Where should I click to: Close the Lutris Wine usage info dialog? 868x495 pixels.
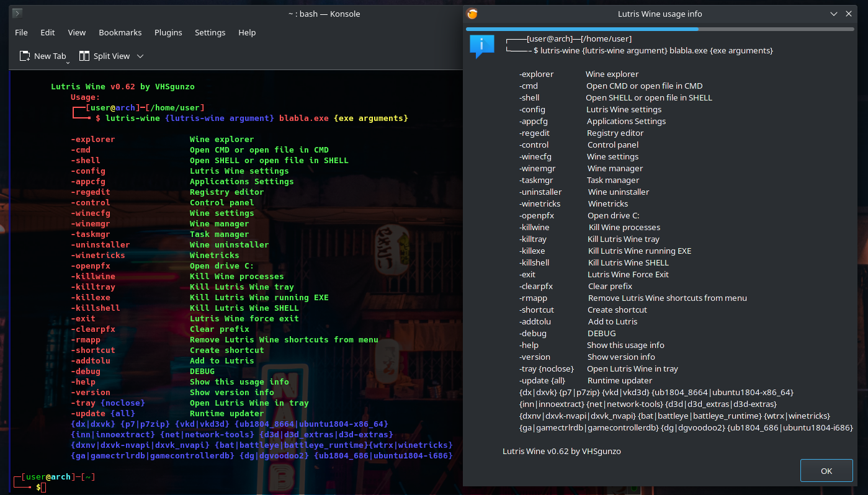tap(849, 14)
